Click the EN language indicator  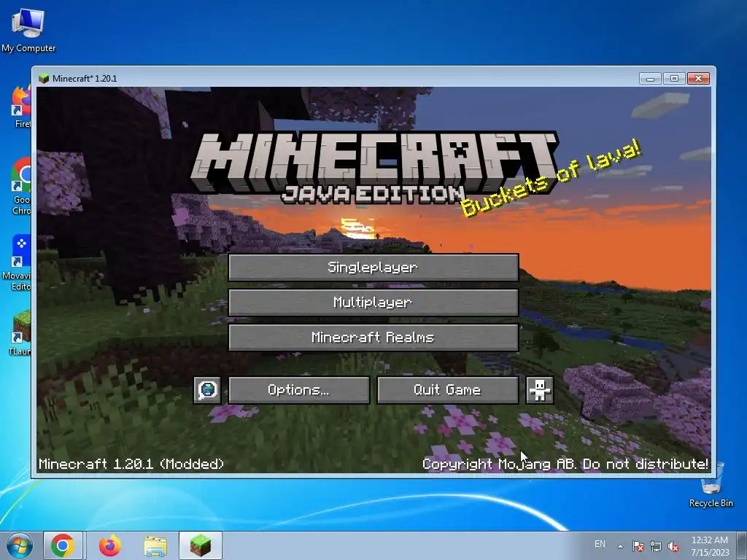(x=600, y=544)
